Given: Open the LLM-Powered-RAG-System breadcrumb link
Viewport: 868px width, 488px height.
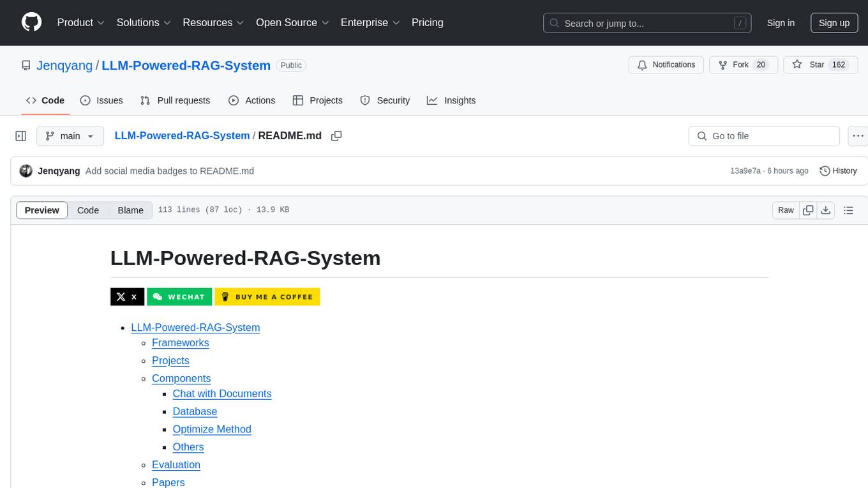Looking at the screenshot, I should pos(182,136).
